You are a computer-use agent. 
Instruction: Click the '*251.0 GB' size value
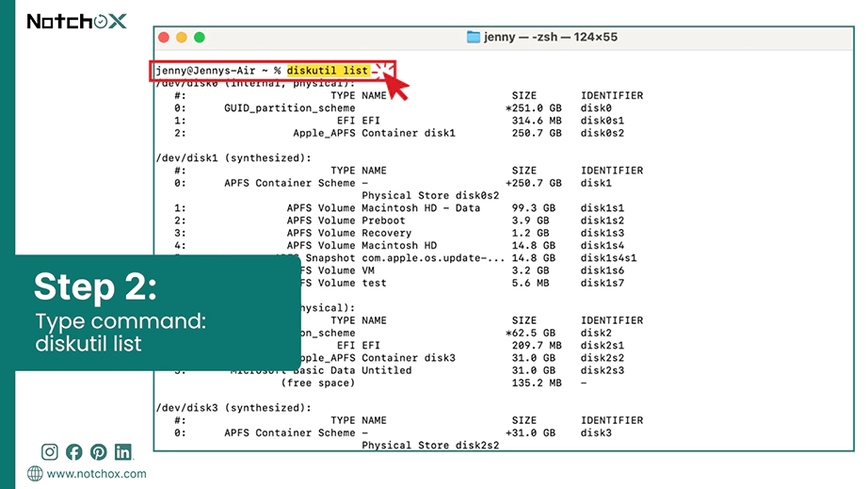pos(533,108)
